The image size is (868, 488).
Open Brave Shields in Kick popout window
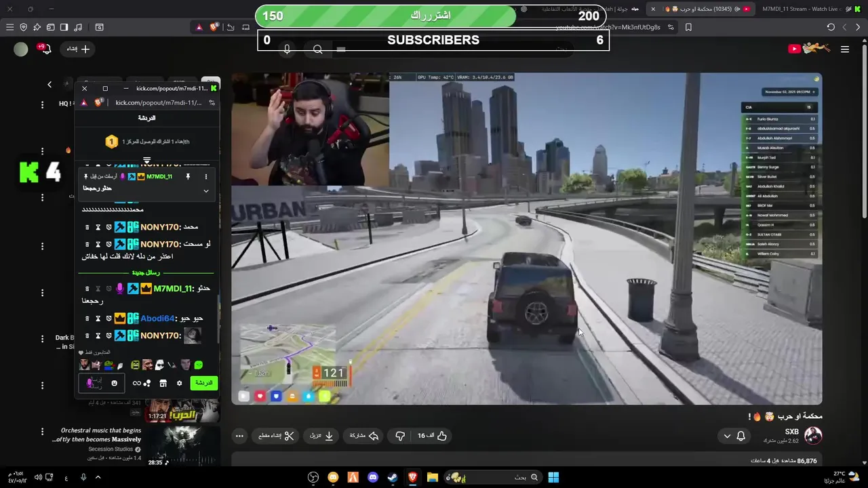point(98,103)
